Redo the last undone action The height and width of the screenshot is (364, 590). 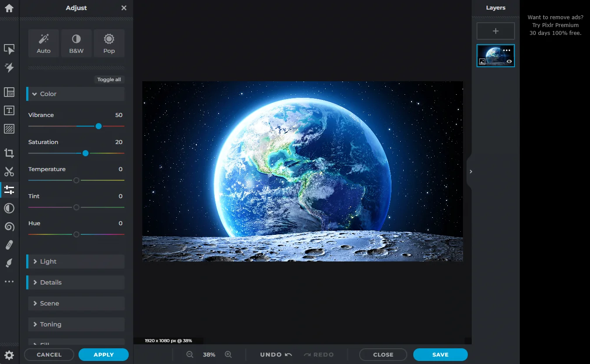pyautogui.click(x=319, y=355)
